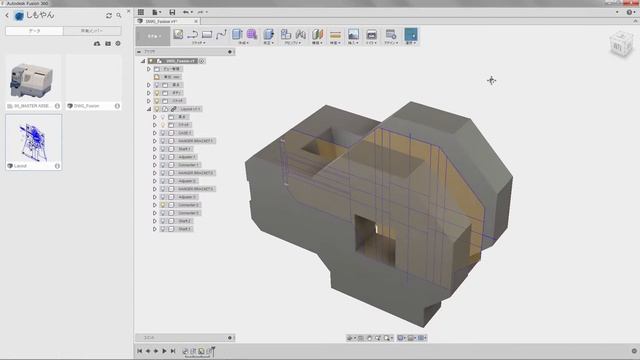Viewport: 640px width, 360px height.
Task: Go back in the data panel
Action: pyautogui.click(x=7, y=15)
